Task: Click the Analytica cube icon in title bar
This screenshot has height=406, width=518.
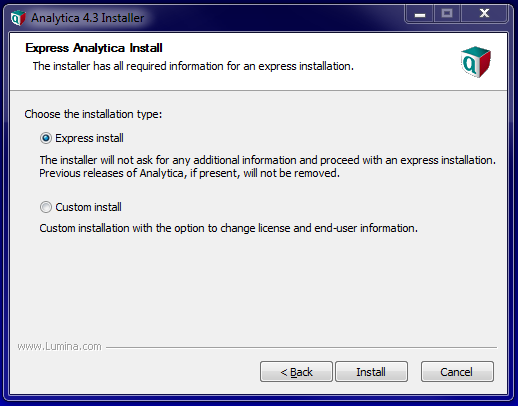Action: [x=18, y=18]
